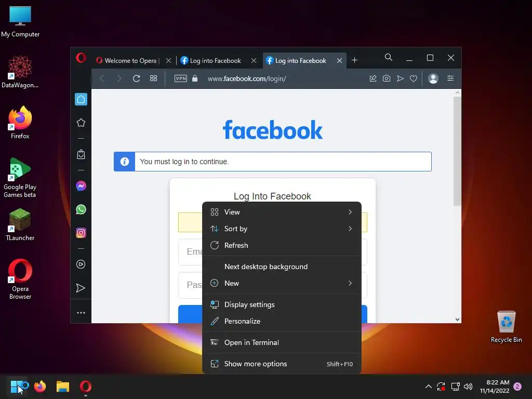This screenshot has width=532, height=399.
Task: Expand the View submenu
Action: [x=282, y=212]
